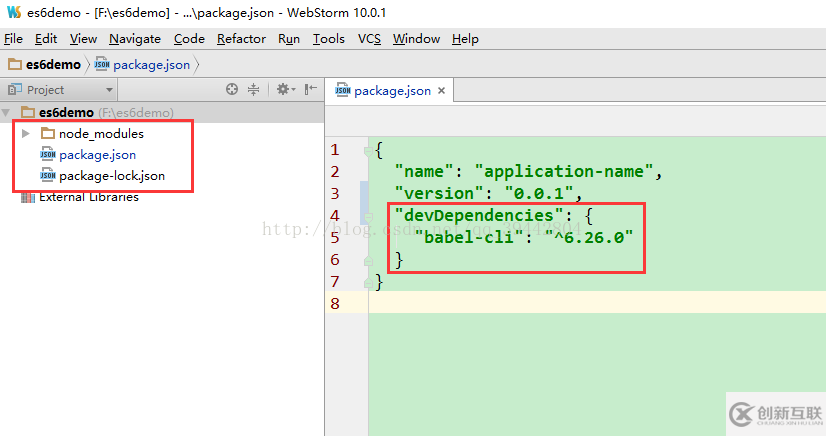Open the Tools menu
The image size is (826, 436).
click(x=329, y=39)
